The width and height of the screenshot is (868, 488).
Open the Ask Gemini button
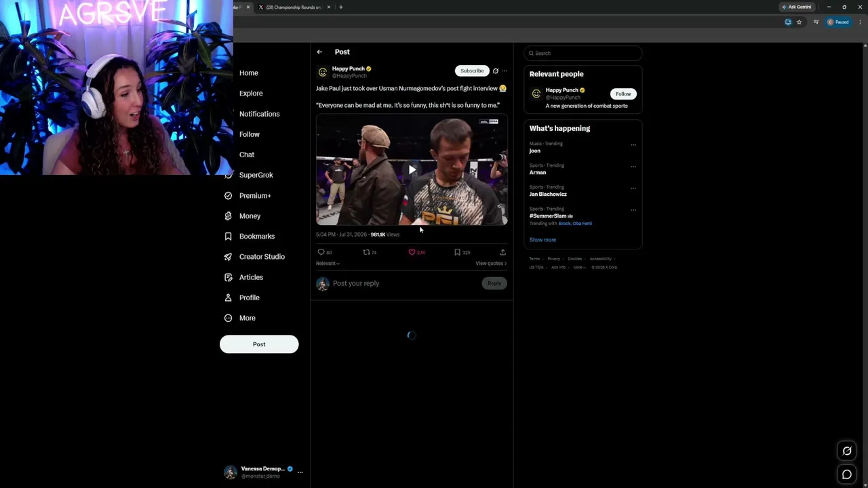[796, 7]
